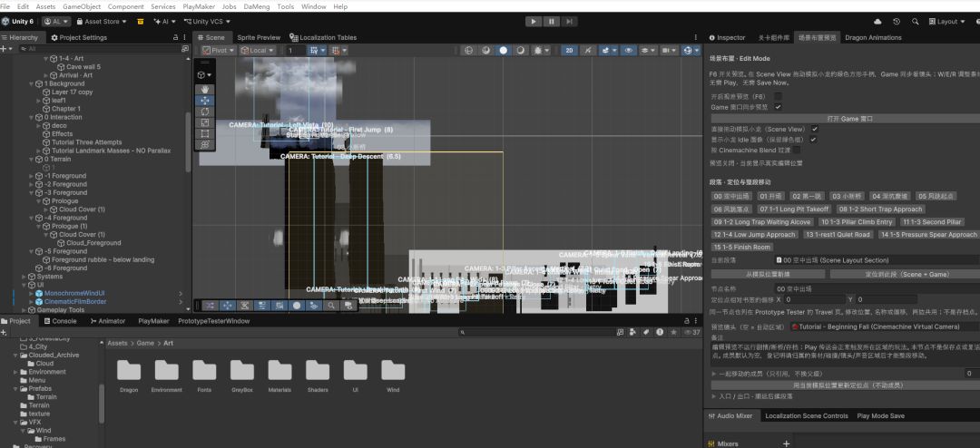Open the GameObject menu

82,6
